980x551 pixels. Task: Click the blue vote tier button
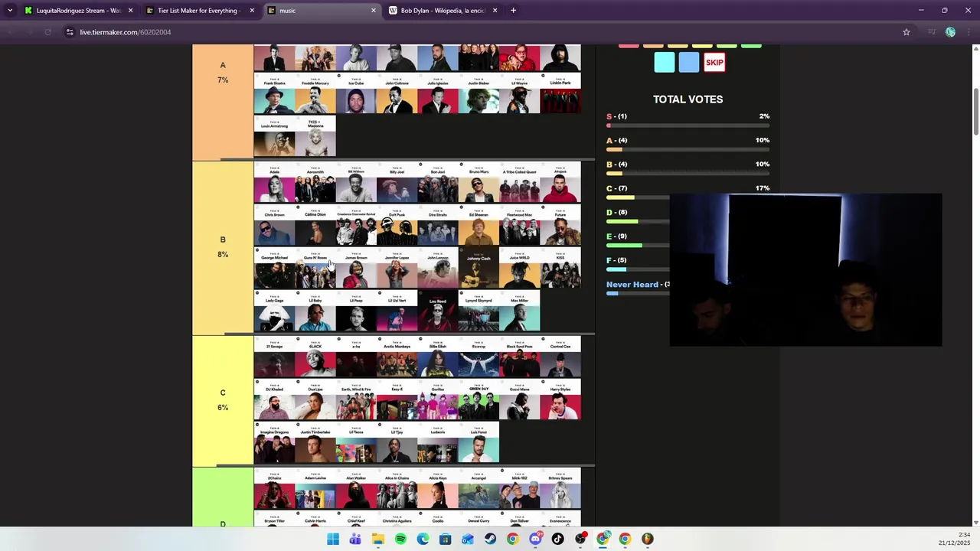(689, 63)
